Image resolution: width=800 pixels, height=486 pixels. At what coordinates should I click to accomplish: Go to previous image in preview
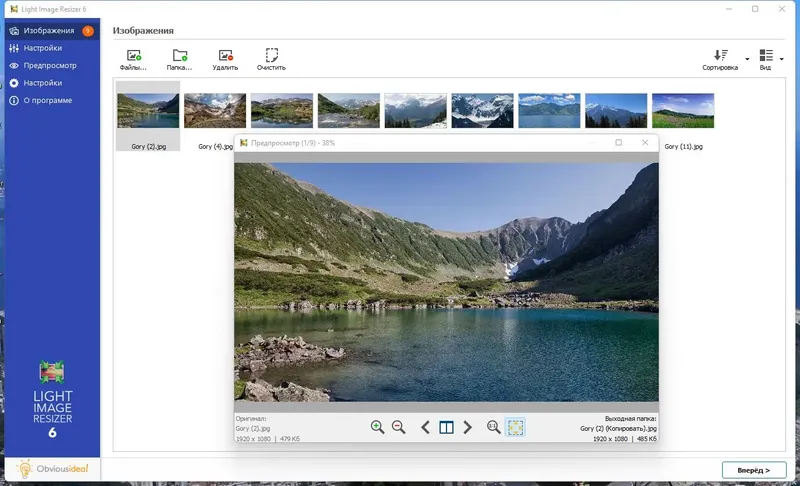(425, 427)
